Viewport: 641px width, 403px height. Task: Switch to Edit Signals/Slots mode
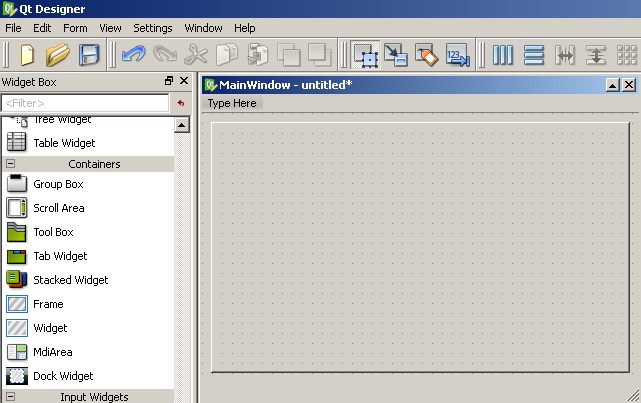(396, 55)
